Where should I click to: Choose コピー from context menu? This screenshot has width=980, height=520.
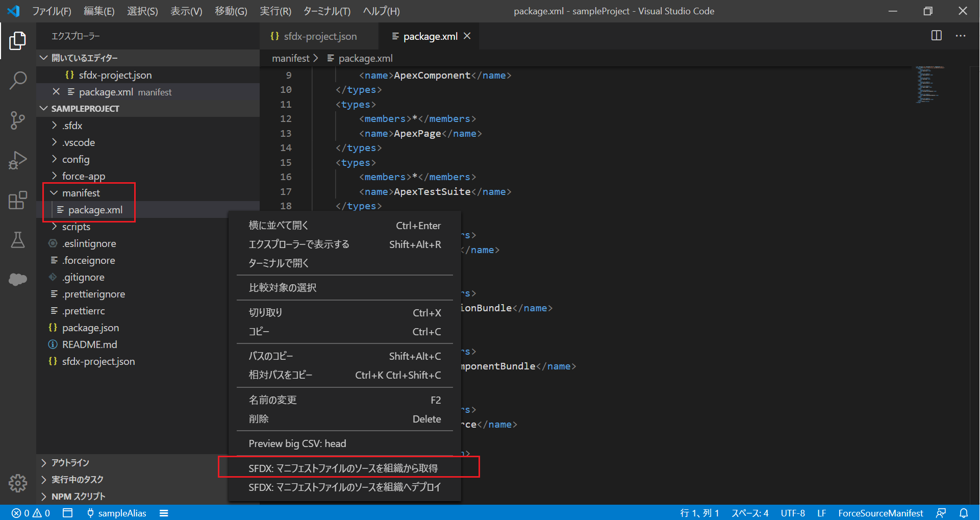[x=345, y=332]
